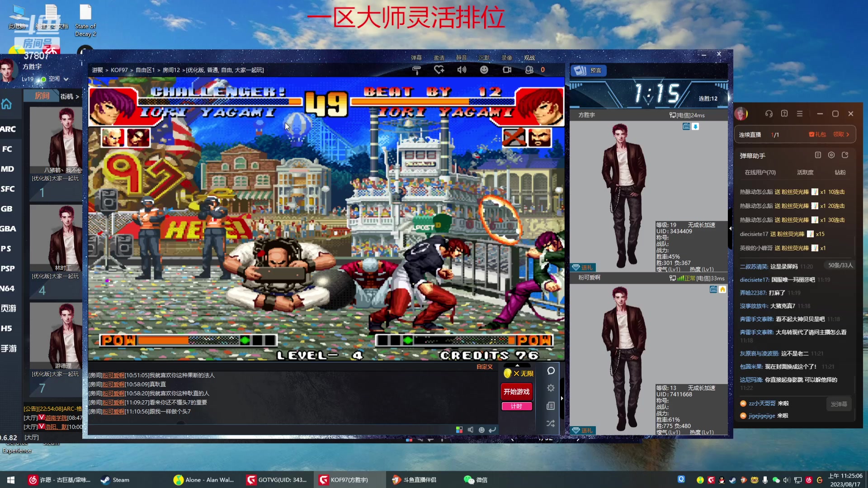868x488 pixels.
Task: Click the heart-plus invite icon
Action: point(439,70)
